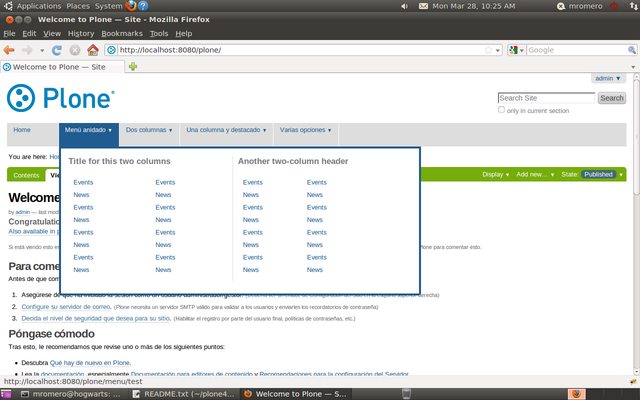Open a new tab with the green plus
The image size is (640, 400).
point(133,67)
